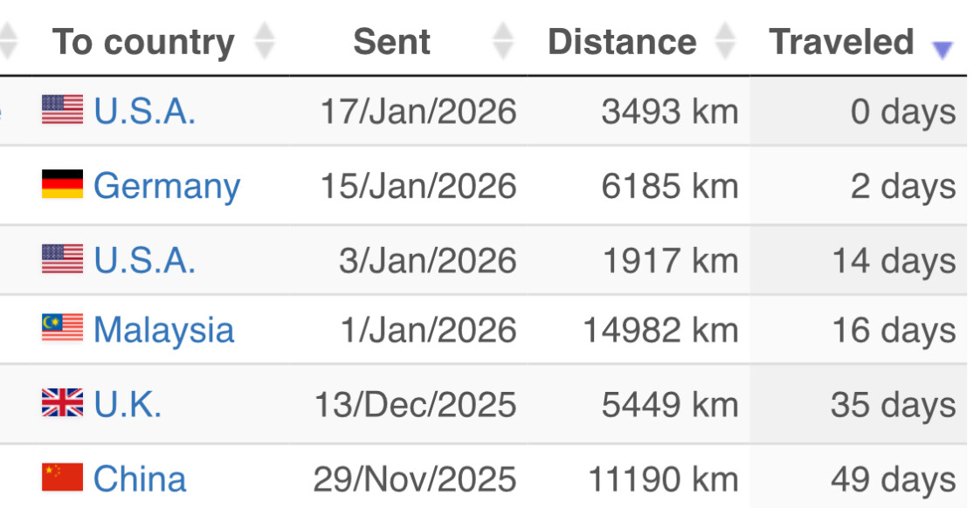The height and width of the screenshot is (508, 980).
Task: Sort by To country column arrows
Action: pyautogui.click(x=265, y=42)
